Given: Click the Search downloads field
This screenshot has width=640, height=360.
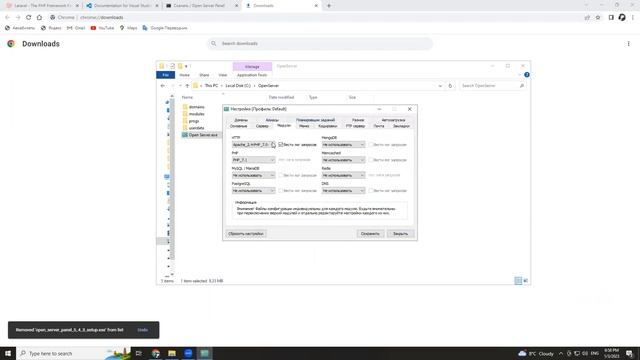Looking at the screenshot, I should pyautogui.click(x=320, y=43).
